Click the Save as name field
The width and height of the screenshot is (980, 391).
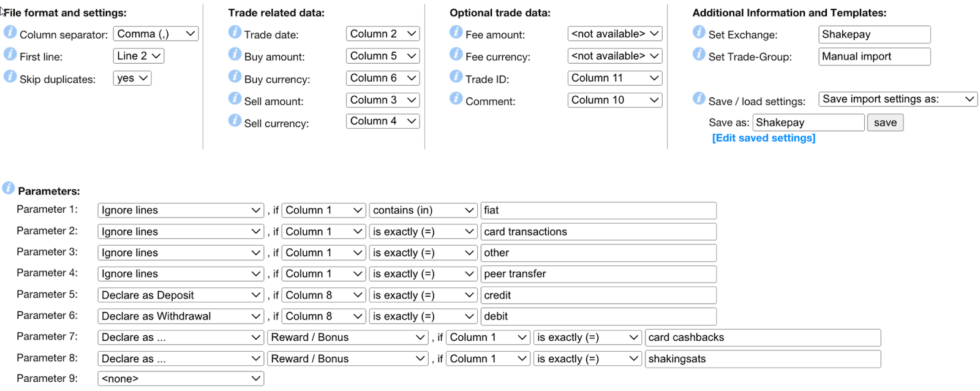pos(809,123)
